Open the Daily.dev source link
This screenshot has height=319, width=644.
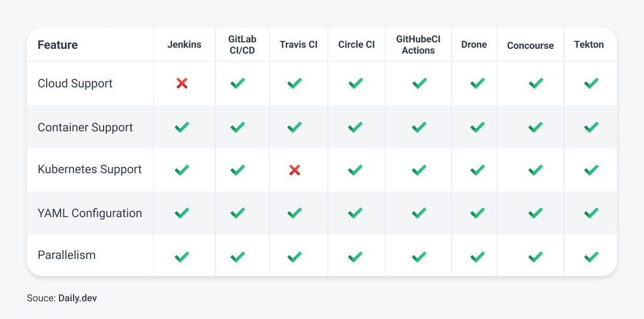[x=78, y=298]
